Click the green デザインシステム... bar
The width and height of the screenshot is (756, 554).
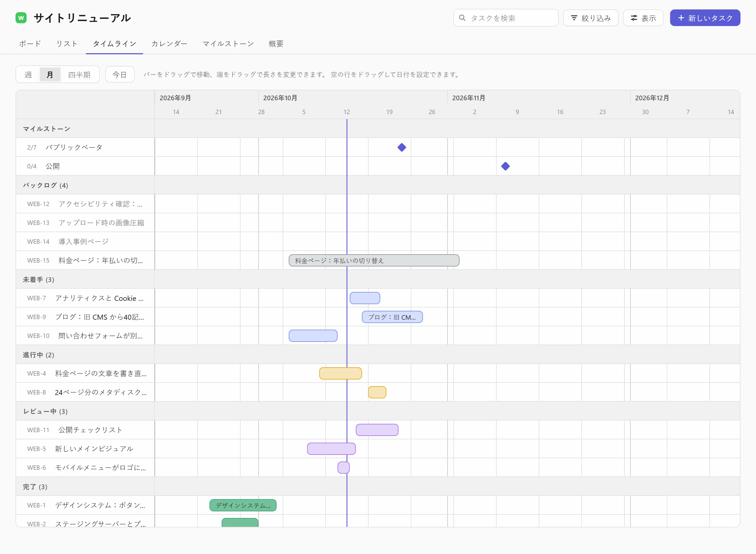[243, 505]
